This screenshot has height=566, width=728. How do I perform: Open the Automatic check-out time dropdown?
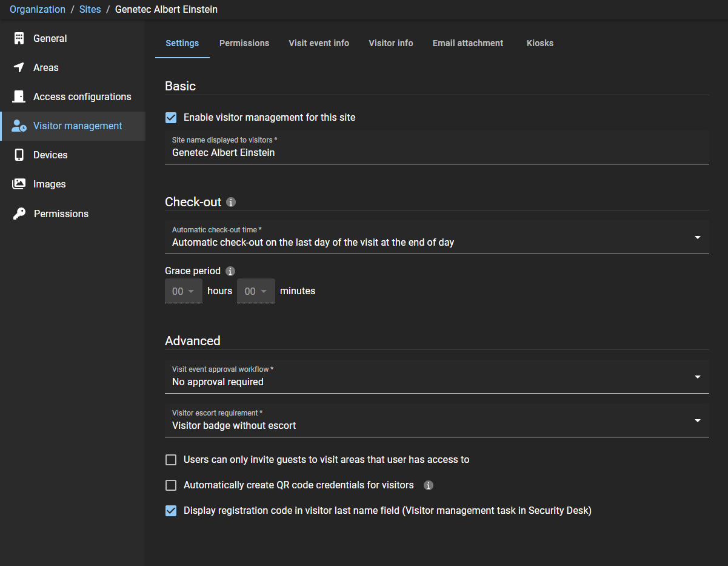[436, 237]
